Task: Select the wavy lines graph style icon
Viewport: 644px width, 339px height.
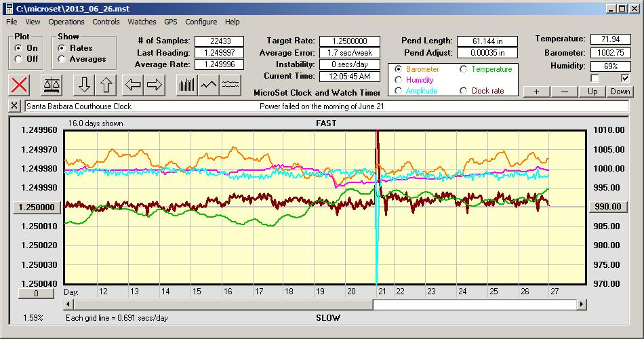Action: click(x=230, y=85)
